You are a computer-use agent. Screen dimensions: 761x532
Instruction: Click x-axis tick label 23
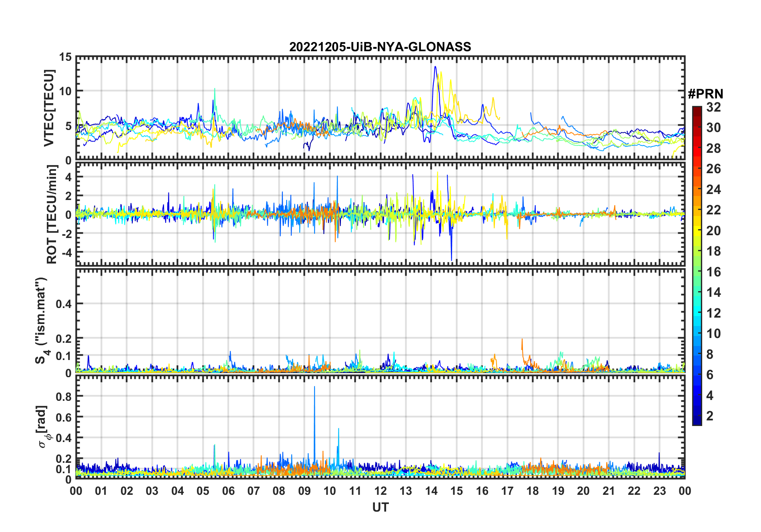point(659,491)
